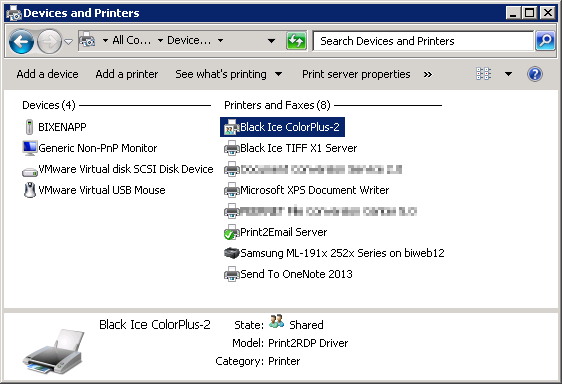The width and height of the screenshot is (562, 384).
Task: Select 'Generic Non-PnP Monitor' label
Action: point(97,148)
